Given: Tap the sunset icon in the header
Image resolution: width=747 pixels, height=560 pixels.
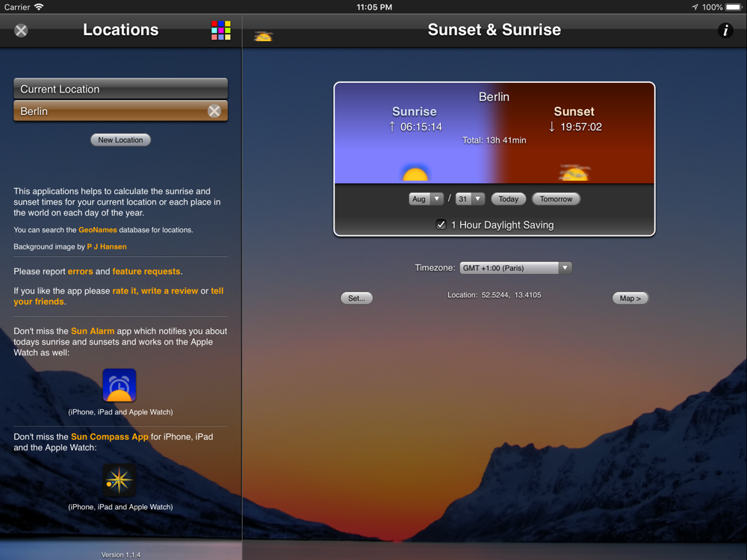Looking at the screenshot, I should coord(263,36).
